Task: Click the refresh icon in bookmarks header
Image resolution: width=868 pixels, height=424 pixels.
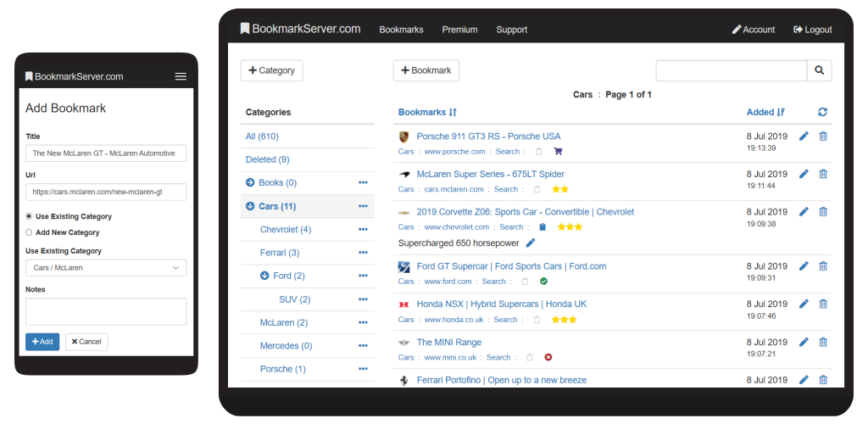Action: coord(822,113)
